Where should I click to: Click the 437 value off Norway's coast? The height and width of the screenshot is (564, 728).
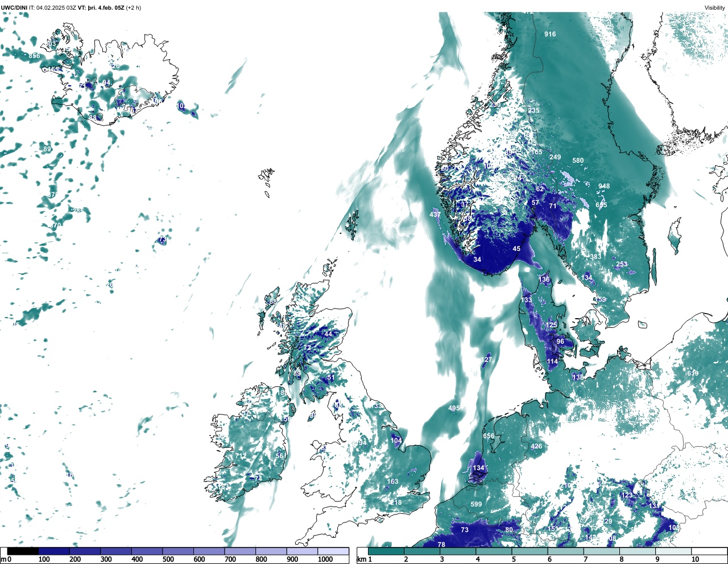(435, 215)
